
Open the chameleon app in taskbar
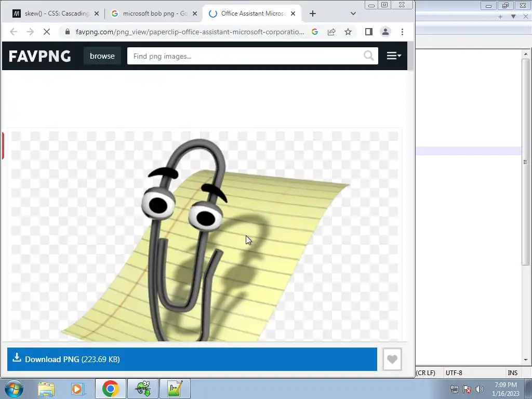(143, 389)
